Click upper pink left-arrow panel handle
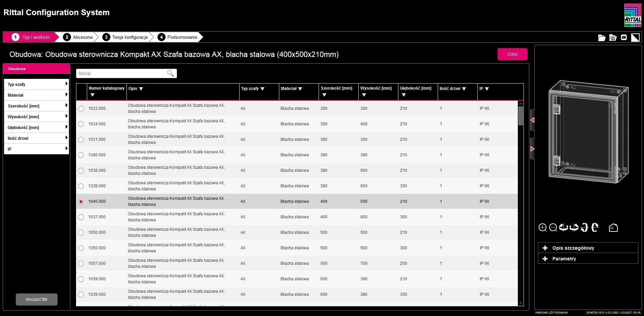 click(532, 120)
